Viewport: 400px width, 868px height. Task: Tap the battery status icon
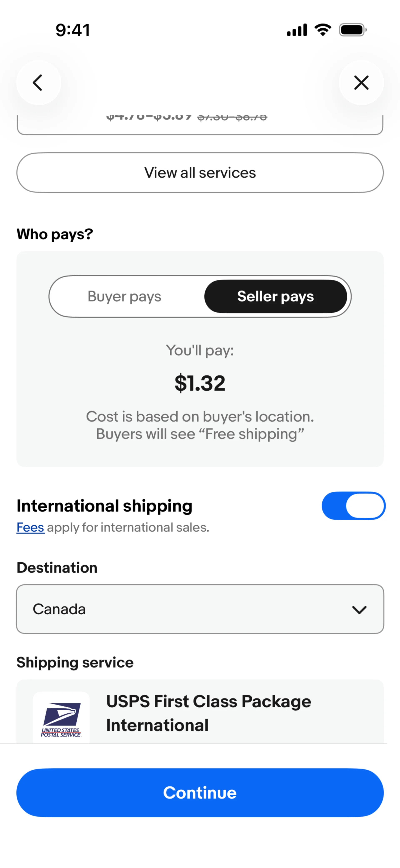tap(352, 30)
